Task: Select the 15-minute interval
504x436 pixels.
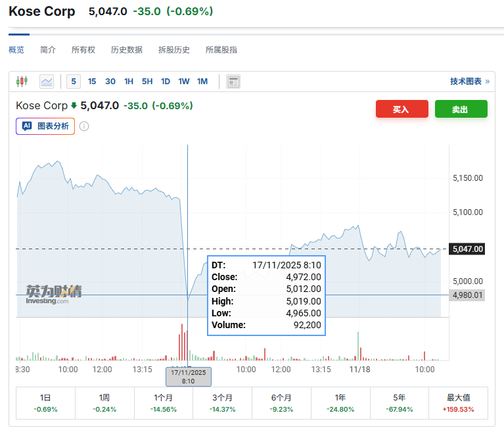Action: click(92, 82)
